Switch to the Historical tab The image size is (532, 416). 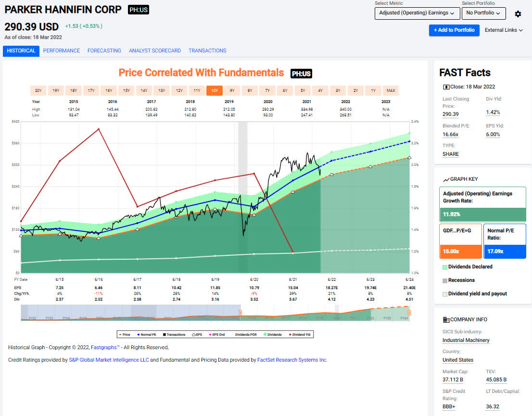[x=21, y=51]
